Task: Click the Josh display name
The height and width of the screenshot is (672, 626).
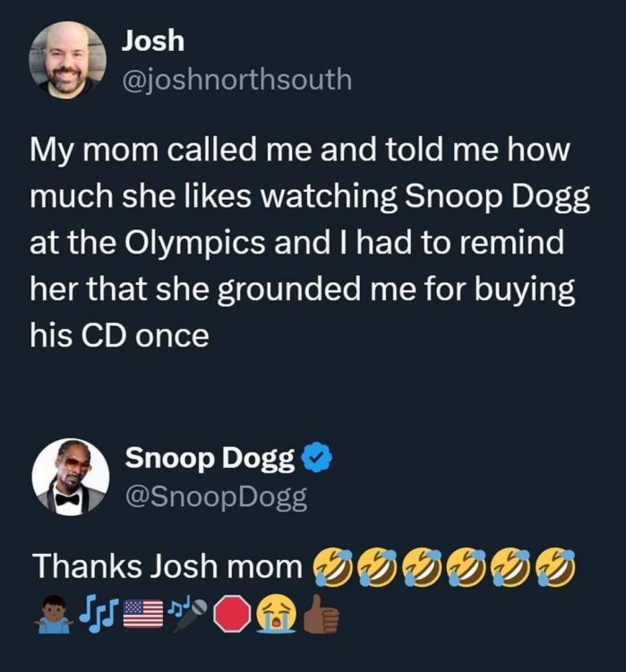Action: pos(153,41)
